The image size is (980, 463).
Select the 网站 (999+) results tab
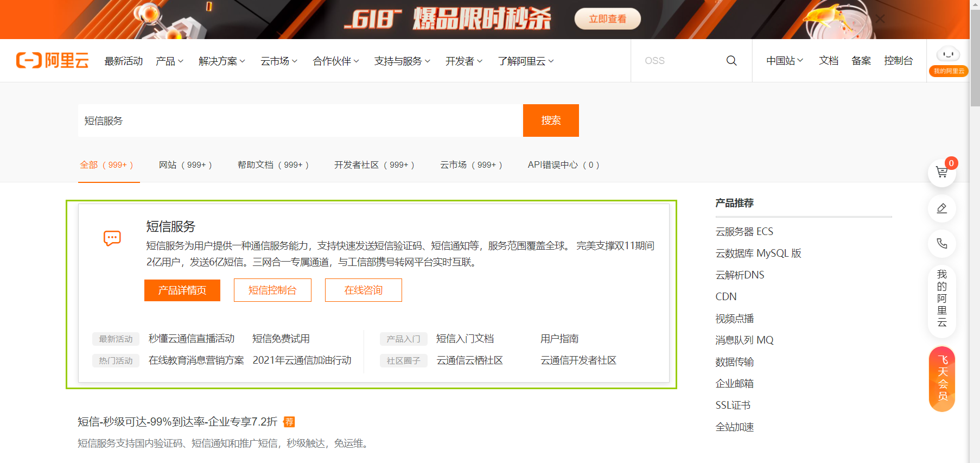185,165
